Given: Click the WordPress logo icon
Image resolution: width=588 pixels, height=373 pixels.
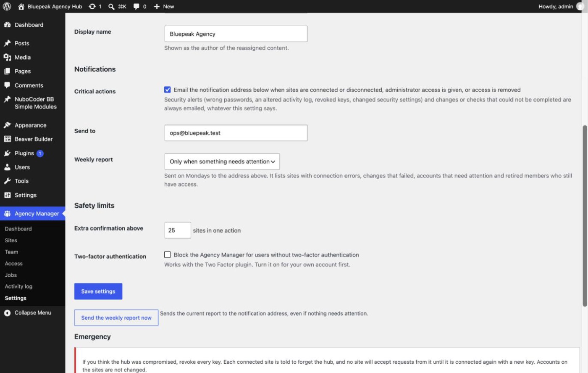Looking at the screenshot, I should (7, 6).
